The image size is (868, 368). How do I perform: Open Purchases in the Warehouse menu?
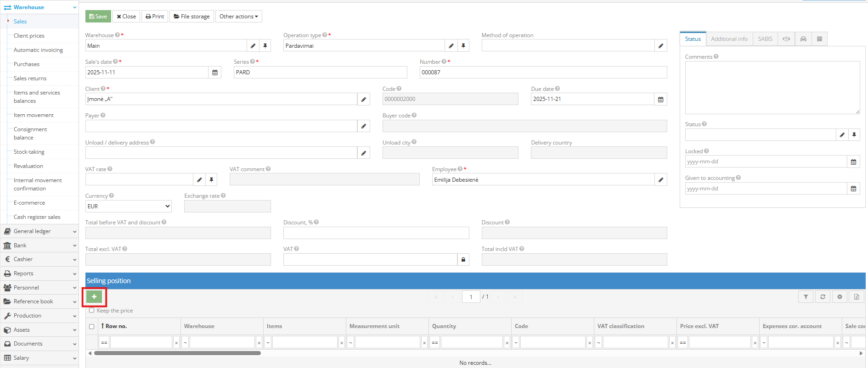pyautogui.click(x=27, y=64)
